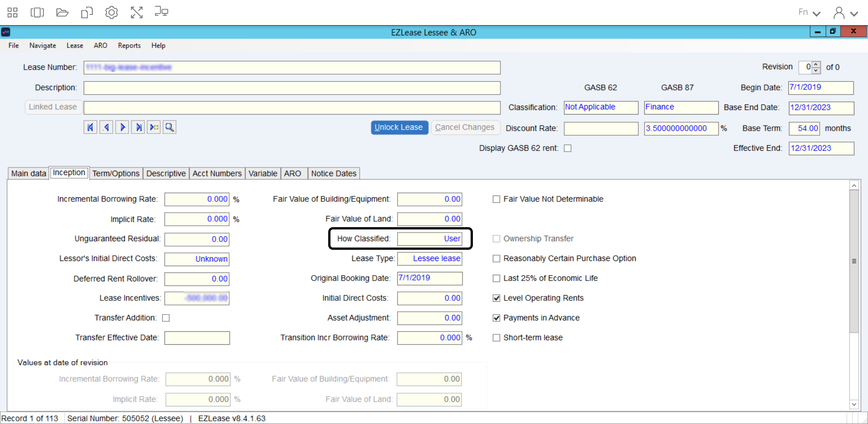Toggle the Transfer Addition checkbox
The height and width of the screenshot is (424, 868).
click(166, 318)
